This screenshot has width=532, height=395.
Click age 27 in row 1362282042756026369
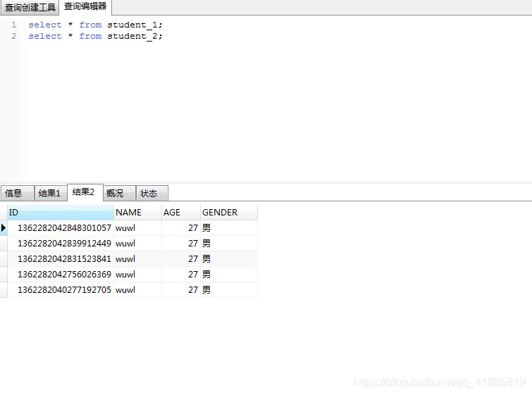tap(181, 275)
